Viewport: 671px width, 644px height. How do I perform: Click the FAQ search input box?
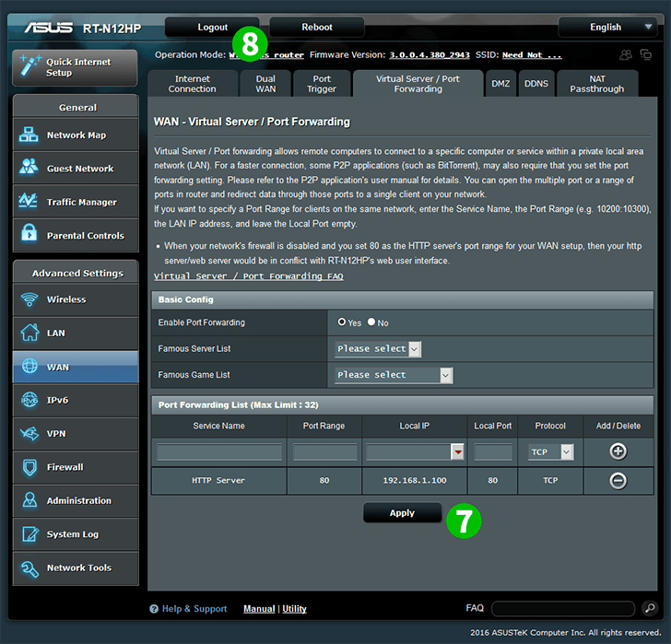click(x=563, y=608)
